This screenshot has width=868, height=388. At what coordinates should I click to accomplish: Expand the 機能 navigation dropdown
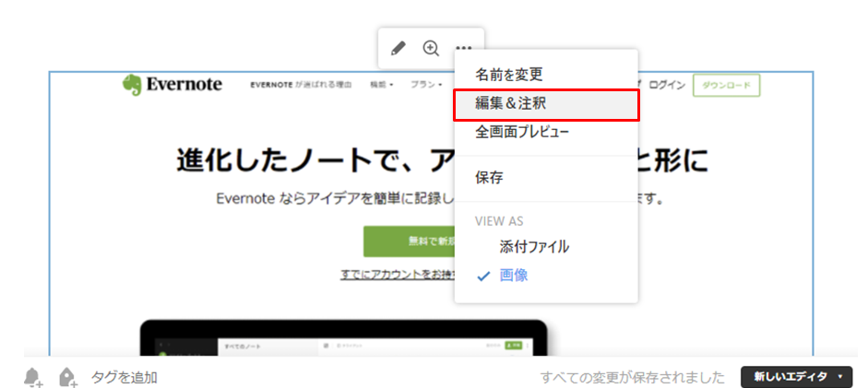coord(381,85)
